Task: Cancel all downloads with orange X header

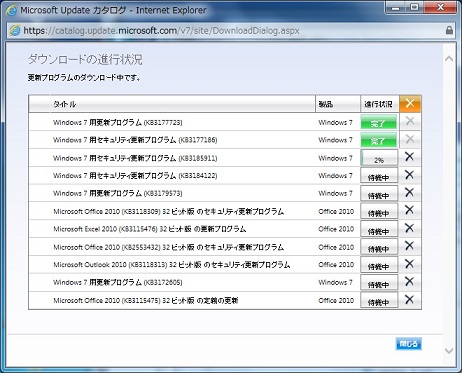Action: (x=410, y=104)
